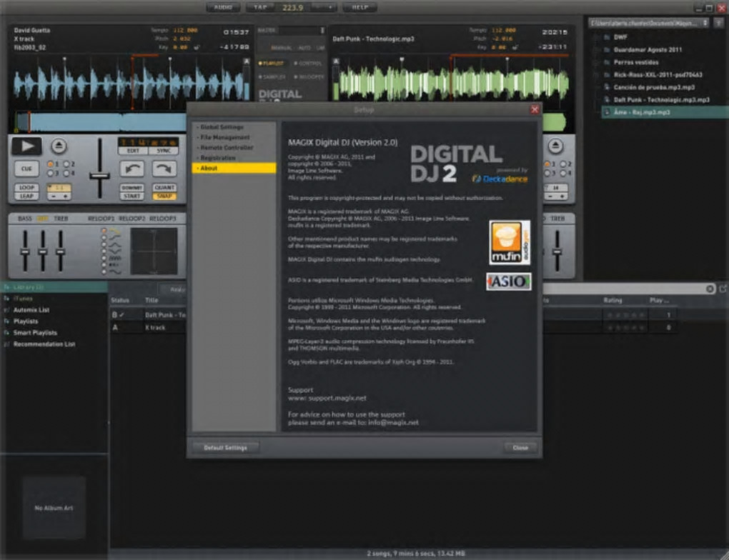Open the File Management settings page
The image size is (729, 560).
224,137
